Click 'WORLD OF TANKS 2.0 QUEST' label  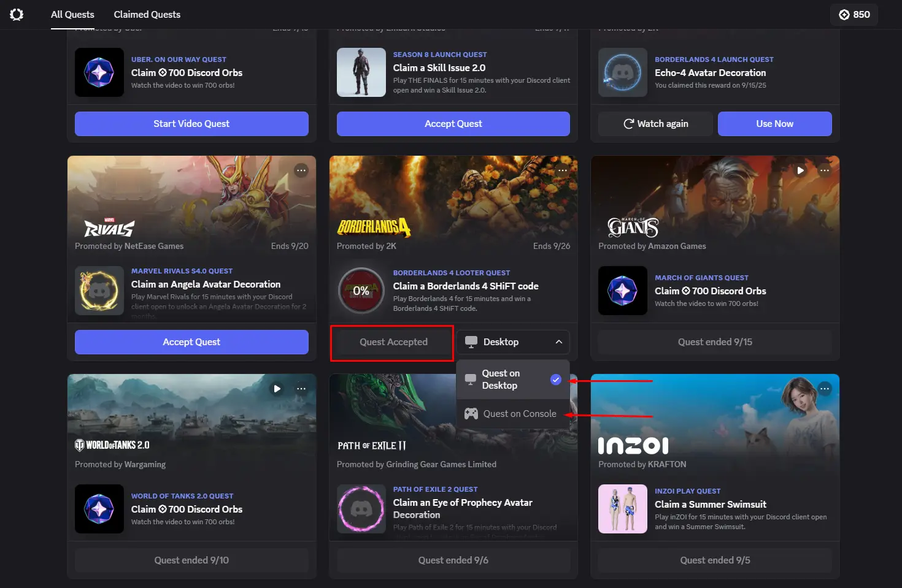coord(182,496)
